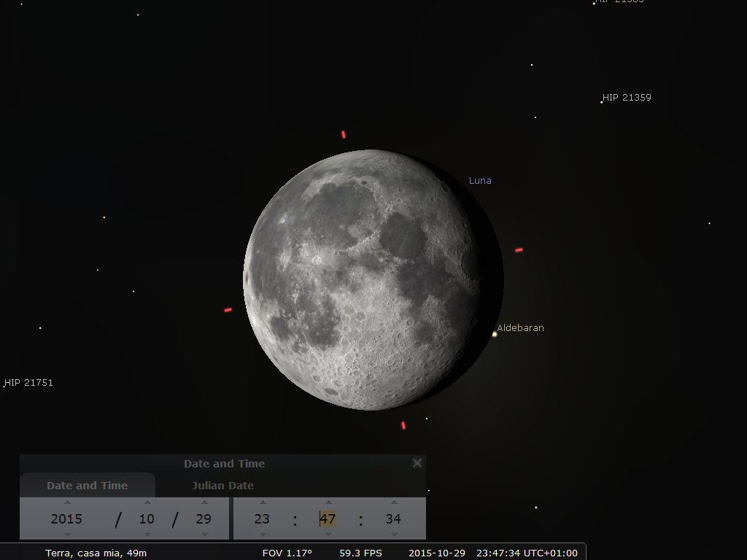Click 'FOV 1.17°' in the status bar

[287, 553]
